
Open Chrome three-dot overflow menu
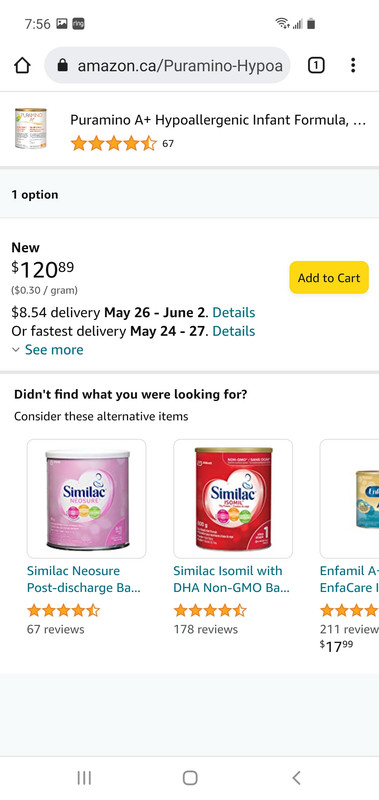pos(353,65)
